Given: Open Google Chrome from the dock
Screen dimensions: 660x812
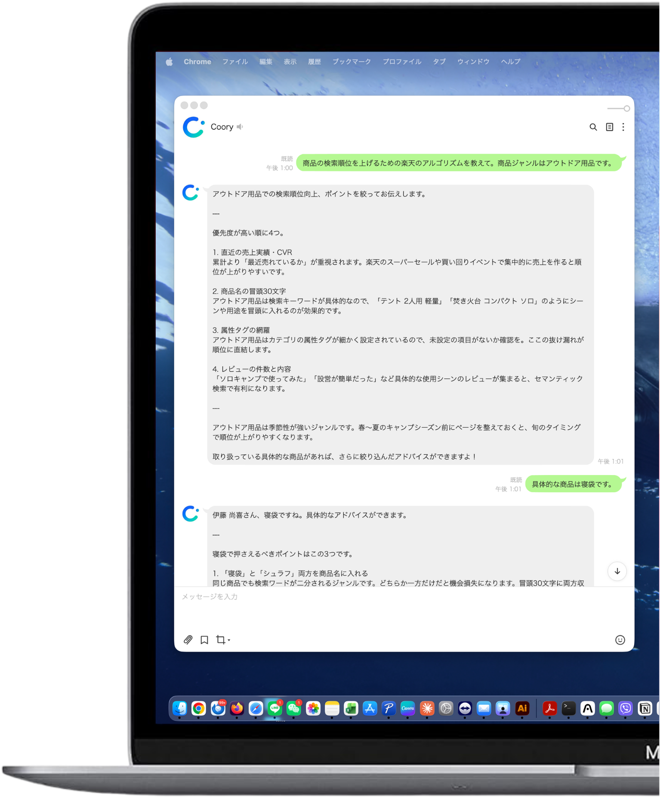Looking at the screenshot, I should coord(198,708).
